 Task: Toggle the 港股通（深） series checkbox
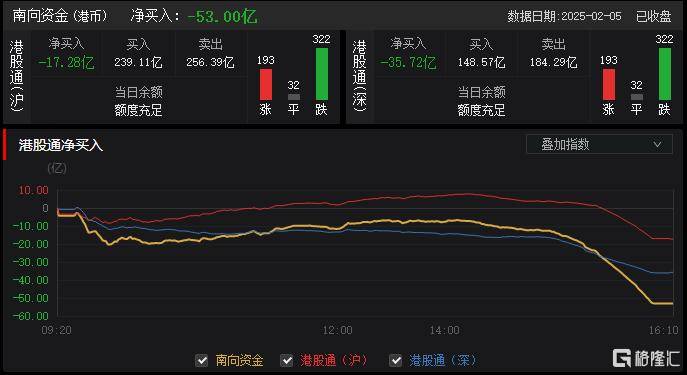pyautogui.click(x=396, y=361)
